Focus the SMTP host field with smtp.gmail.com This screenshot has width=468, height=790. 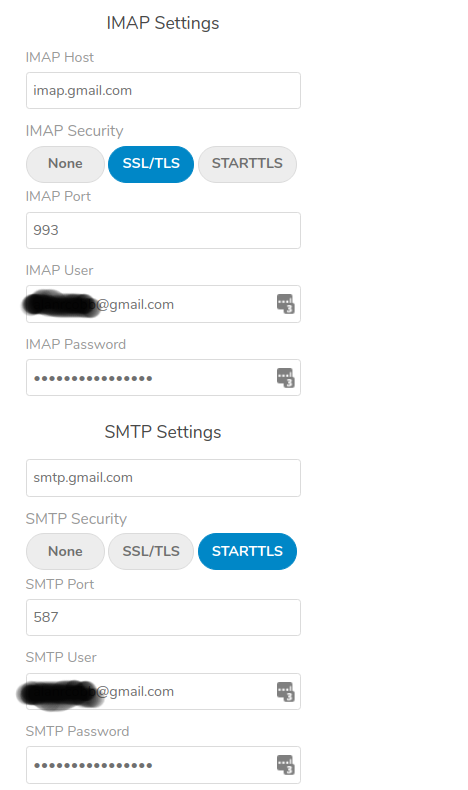[x=163, y=478]
